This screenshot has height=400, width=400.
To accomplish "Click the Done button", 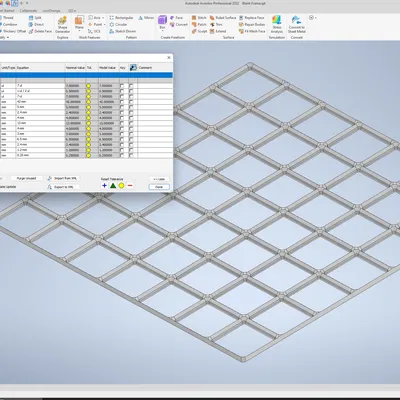I will tap(159, 187).
